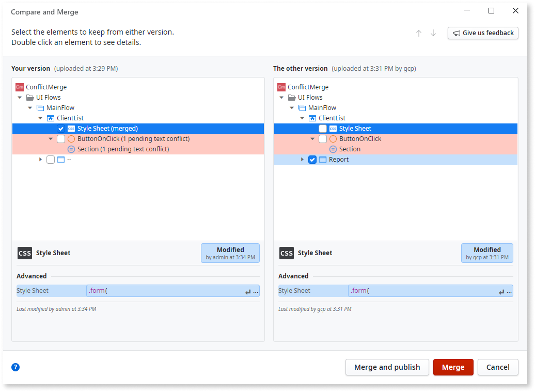This screenshot has height=392, width=535.
Task: Collapse the ClientList node in your version
Action: [40, 118]
